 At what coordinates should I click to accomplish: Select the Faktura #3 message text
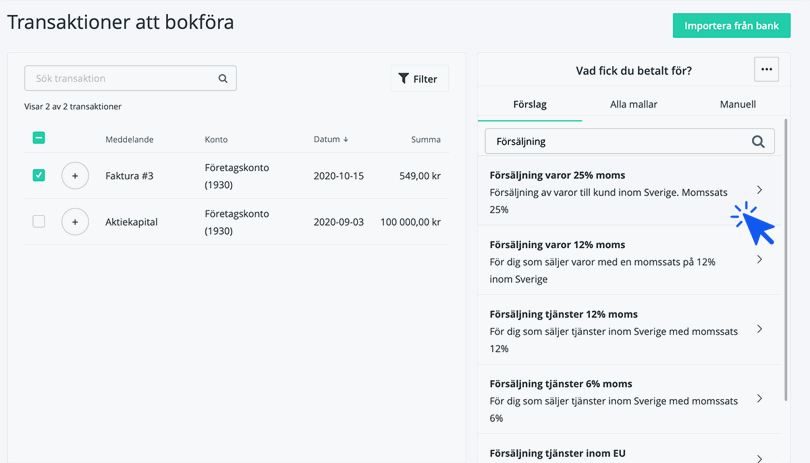coord(129,176)
